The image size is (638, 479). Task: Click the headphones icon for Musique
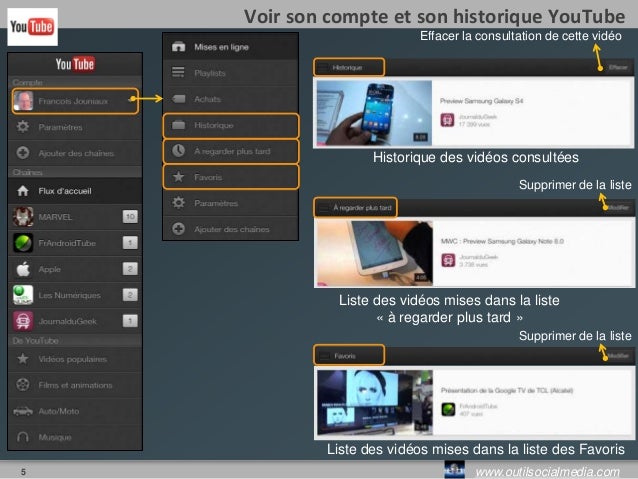point(23,437)
